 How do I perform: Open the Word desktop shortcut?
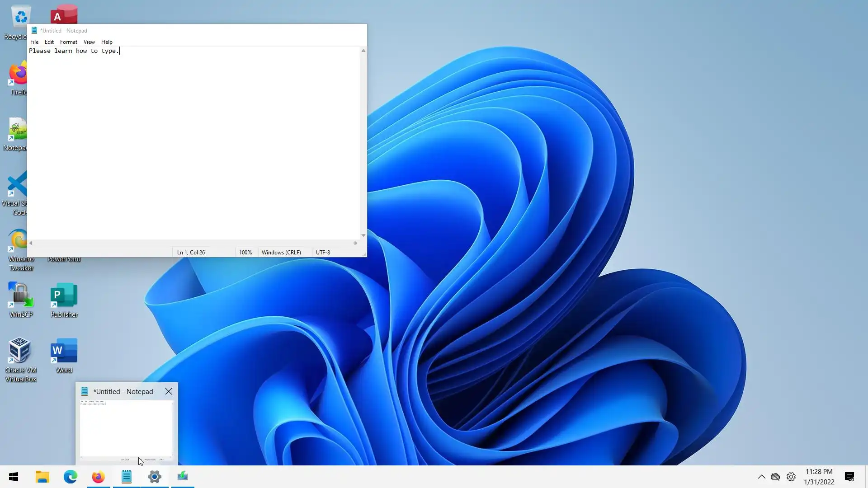64,356
